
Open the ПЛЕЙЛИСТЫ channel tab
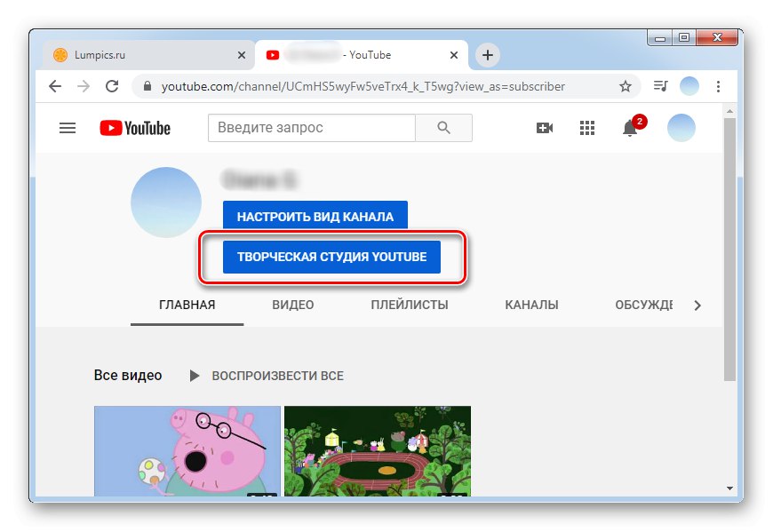click(x=410, y=305)
